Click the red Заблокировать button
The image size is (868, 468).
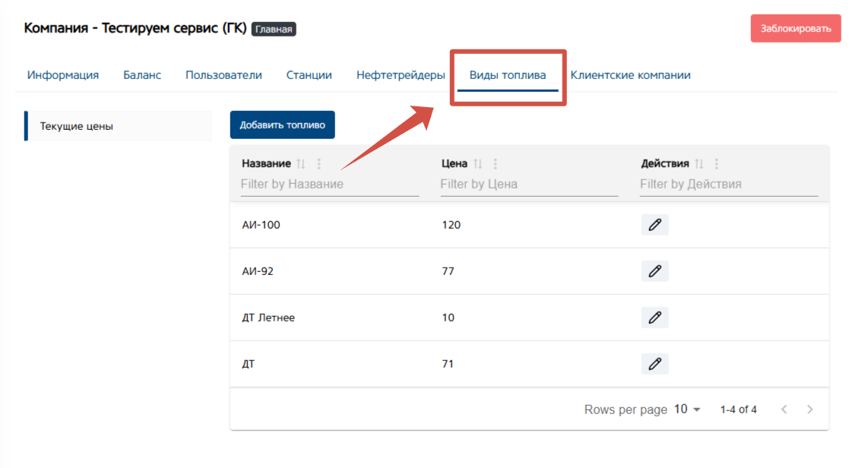tap(796, 28)
